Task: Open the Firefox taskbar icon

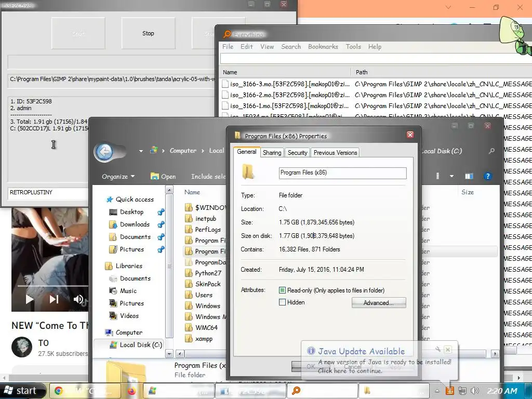Action: click(x=131, y=391)
